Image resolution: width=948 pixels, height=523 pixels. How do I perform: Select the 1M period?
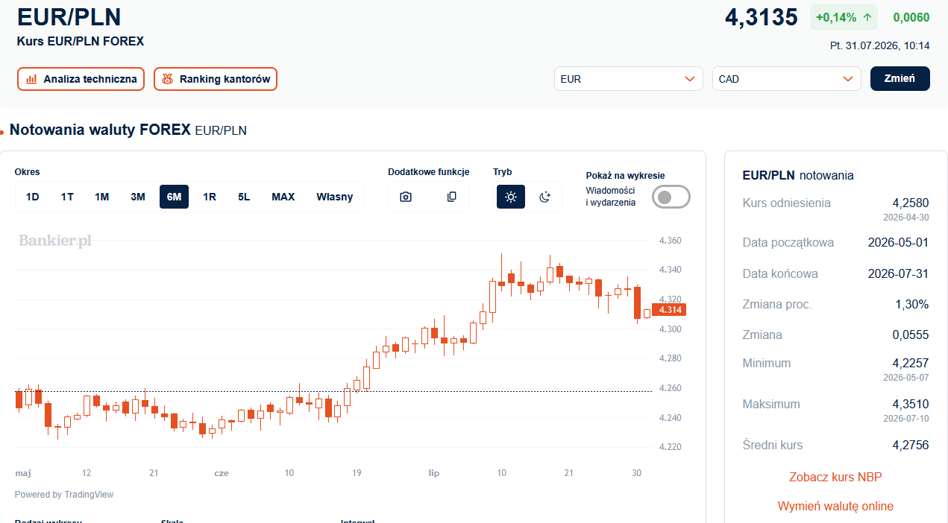[102, 197]
